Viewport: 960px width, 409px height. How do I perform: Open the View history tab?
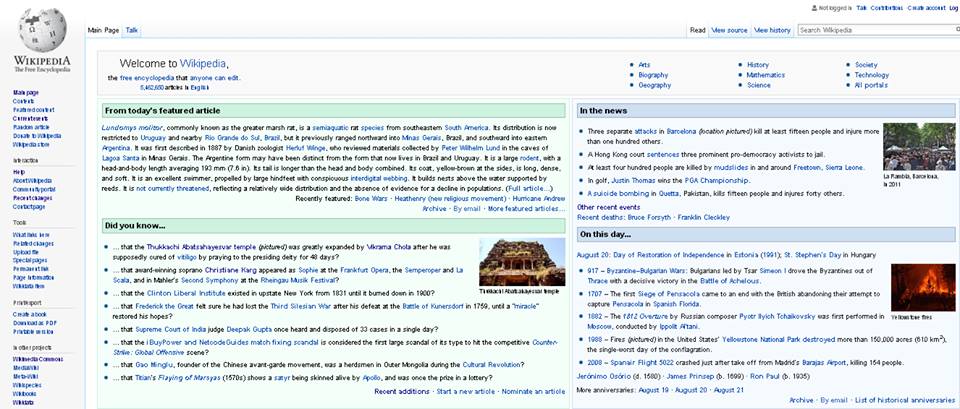click(772, 30)
